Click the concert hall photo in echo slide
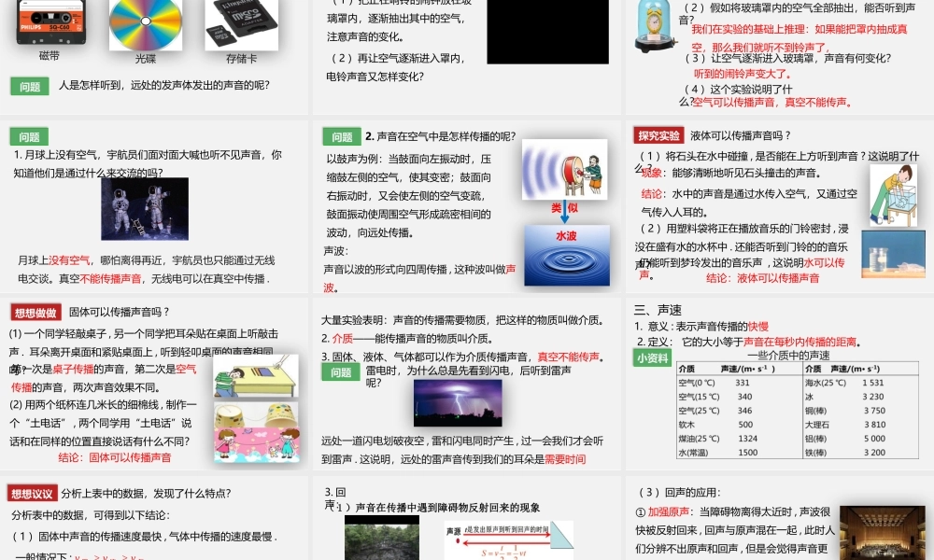Viewport: 934px width, 560px height. point(883,533)
